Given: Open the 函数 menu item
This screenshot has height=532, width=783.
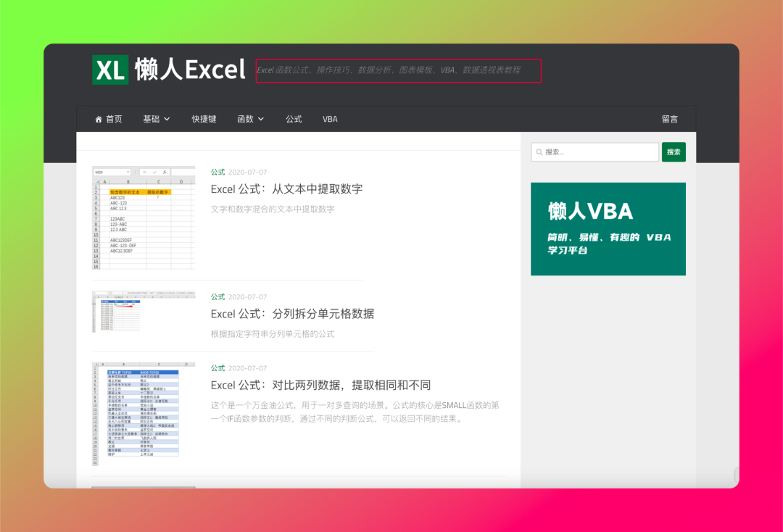Looking at the screenshot, I should tap(245, 120).
